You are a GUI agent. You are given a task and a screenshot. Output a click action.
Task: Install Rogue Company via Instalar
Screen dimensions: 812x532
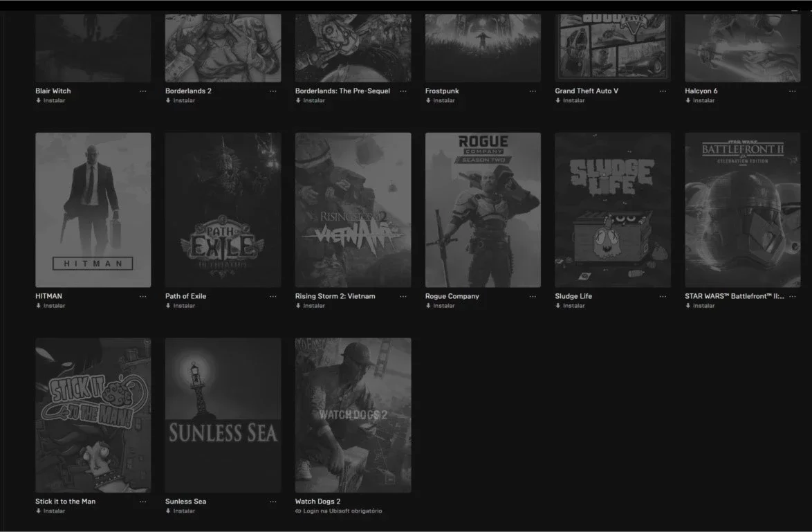pyautogui.click(x=440, y=306)
